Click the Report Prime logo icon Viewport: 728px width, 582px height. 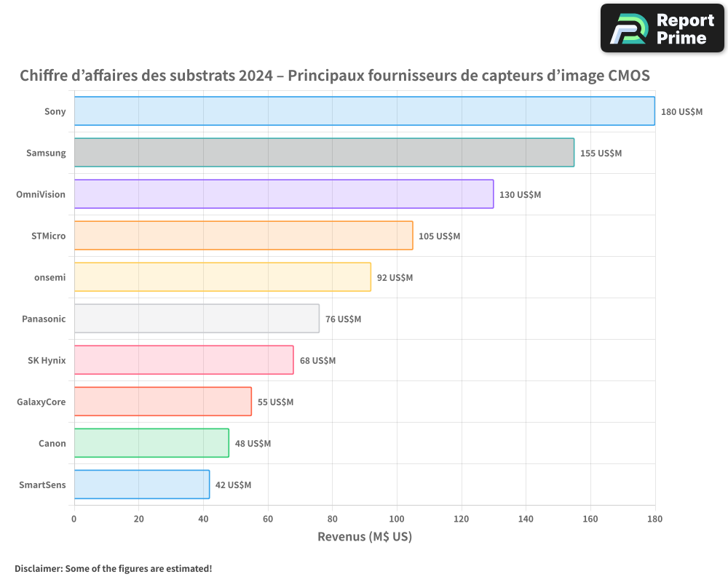click(x=629, y=28)
